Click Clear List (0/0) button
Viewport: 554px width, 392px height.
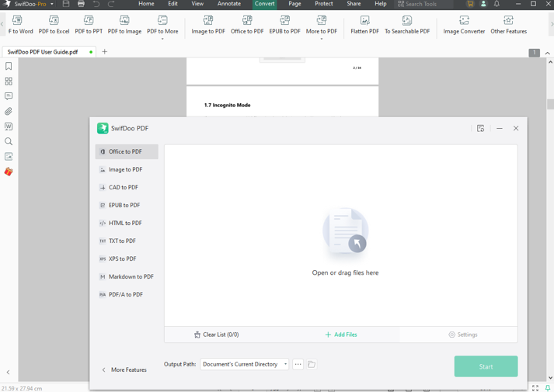216,335
